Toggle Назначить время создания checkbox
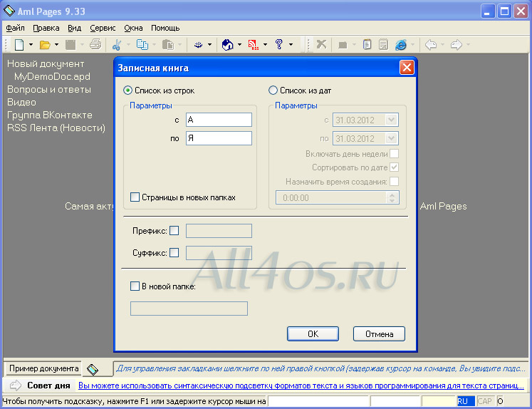532x409 pixels. 395,181
